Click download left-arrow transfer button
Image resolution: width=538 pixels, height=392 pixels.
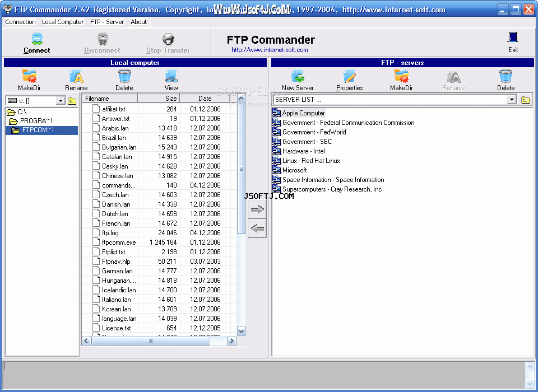click(x=257, y=228)
